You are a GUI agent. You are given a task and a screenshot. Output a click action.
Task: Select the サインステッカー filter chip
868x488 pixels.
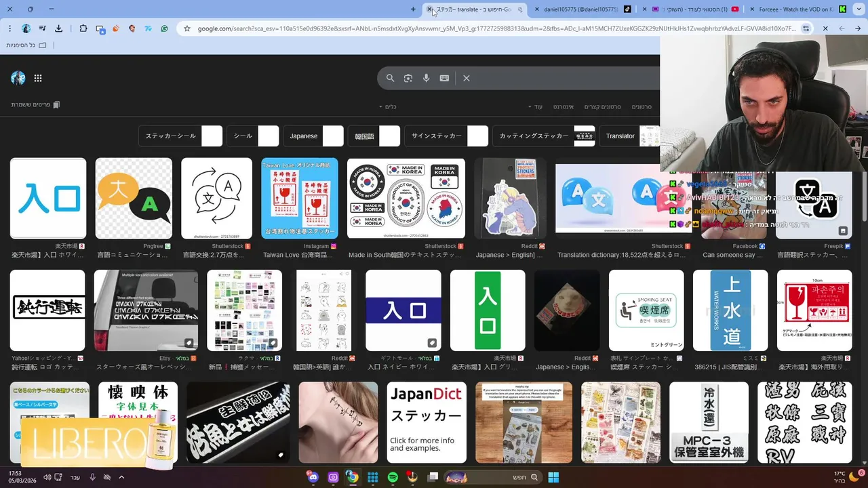pos(447,136)
